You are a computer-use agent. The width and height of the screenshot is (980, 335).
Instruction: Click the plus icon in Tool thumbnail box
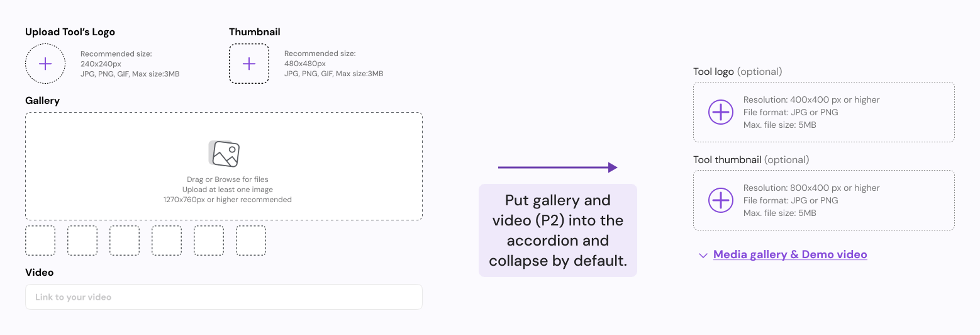tap(720, 200)
